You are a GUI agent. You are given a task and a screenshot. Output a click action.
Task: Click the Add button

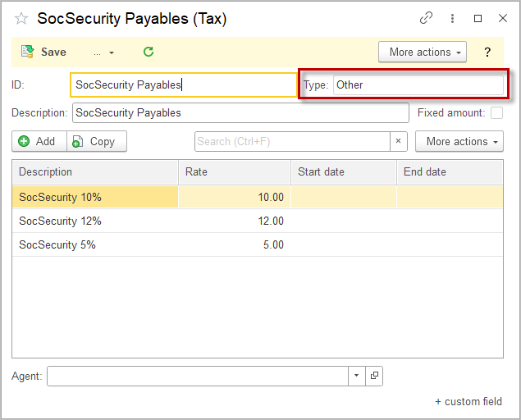39,141
